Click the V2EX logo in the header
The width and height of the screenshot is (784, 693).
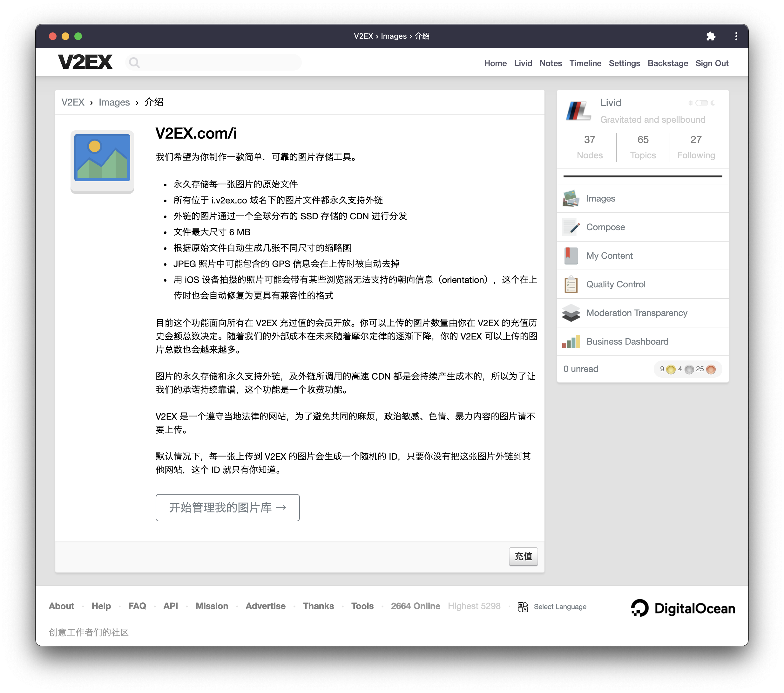coord(85,62)
